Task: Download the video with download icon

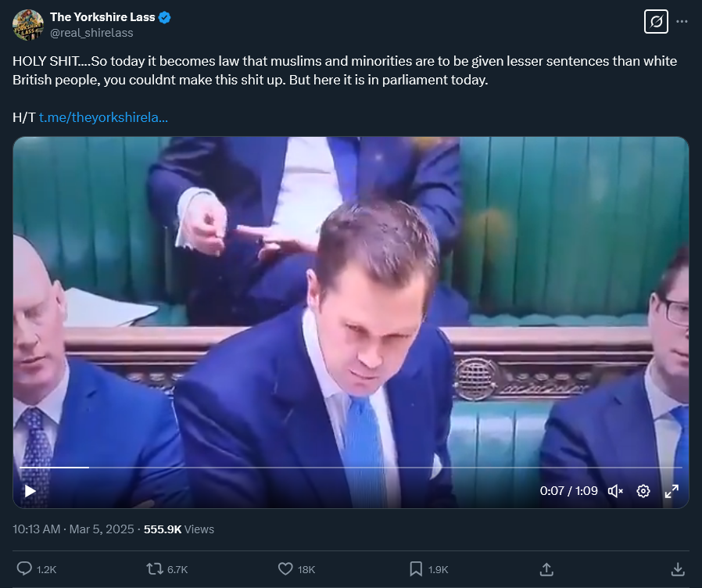Action: [678, 569]
